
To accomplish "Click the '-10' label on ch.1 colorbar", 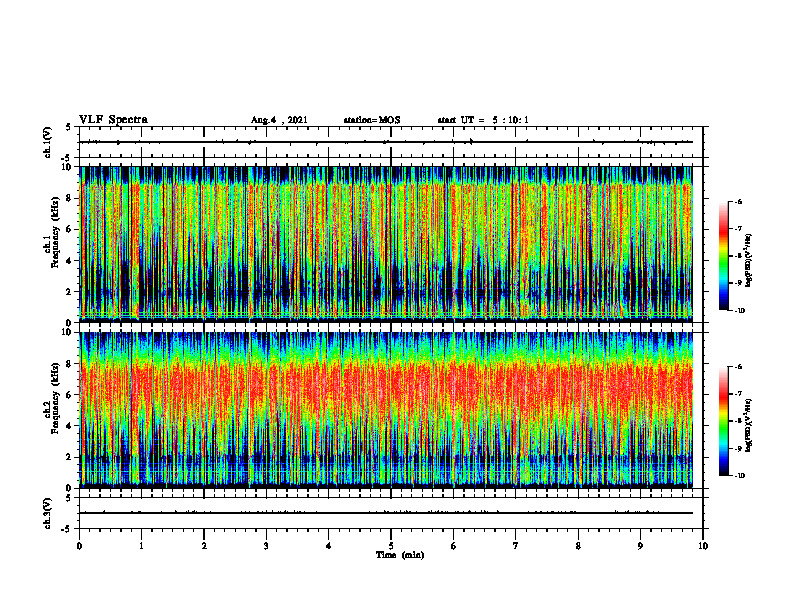I will (x=739, y=311).
